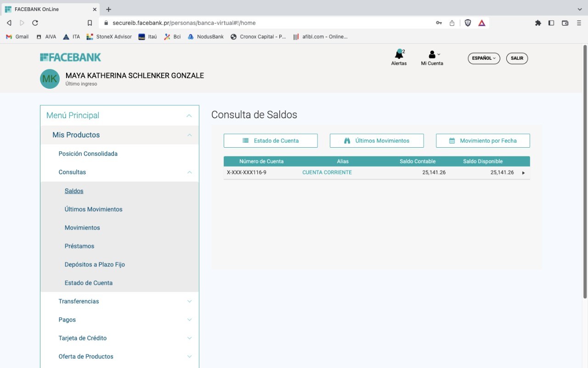Click the MK profile avatar circle
This screenshot has height=368, width=588.
point(50,79)
